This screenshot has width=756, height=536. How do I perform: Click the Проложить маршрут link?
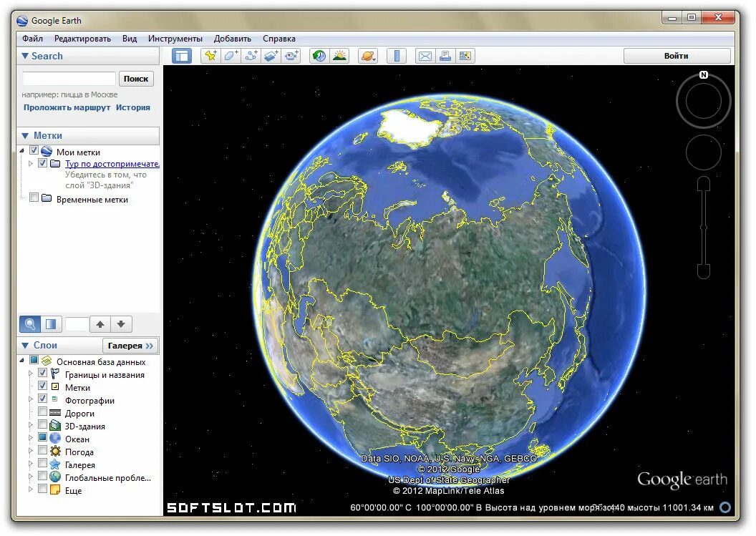click(x=67, y=107)
